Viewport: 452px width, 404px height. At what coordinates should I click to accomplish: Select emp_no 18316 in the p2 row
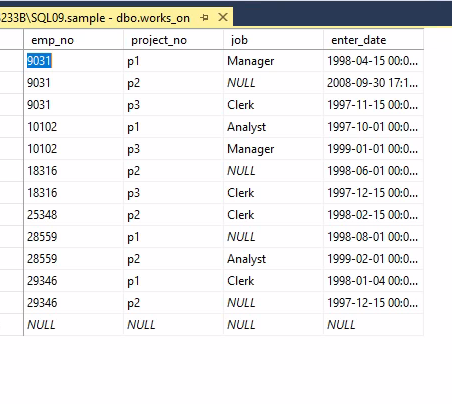coord(73,171)
